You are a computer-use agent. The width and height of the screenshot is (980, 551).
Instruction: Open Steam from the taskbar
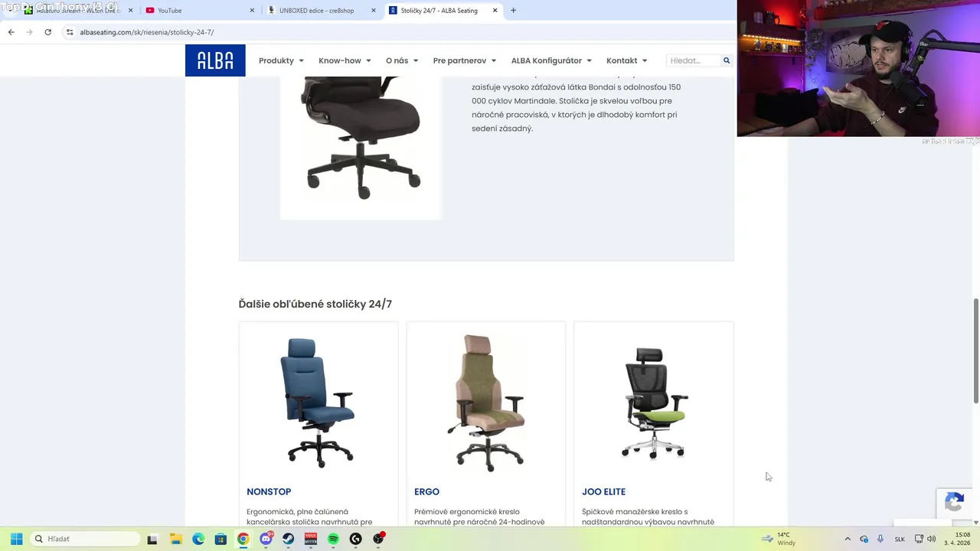pyautogui.click(x=288, y=539)
